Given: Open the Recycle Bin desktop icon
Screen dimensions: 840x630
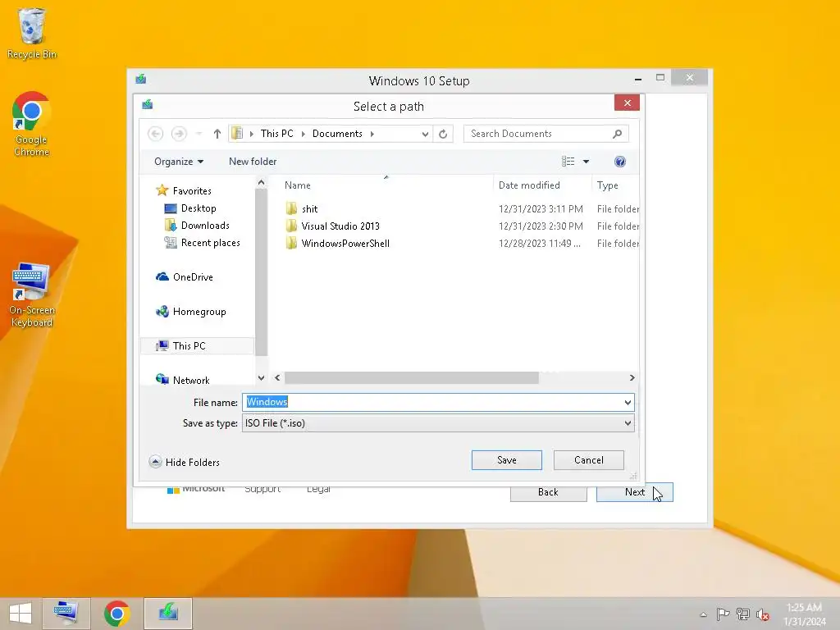Looking at the screenshot, I should [32, 33].
